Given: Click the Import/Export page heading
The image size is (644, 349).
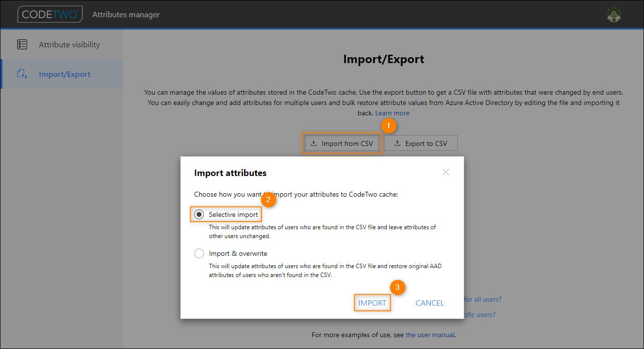Looking at the screenshot, I should pos(384,59).
